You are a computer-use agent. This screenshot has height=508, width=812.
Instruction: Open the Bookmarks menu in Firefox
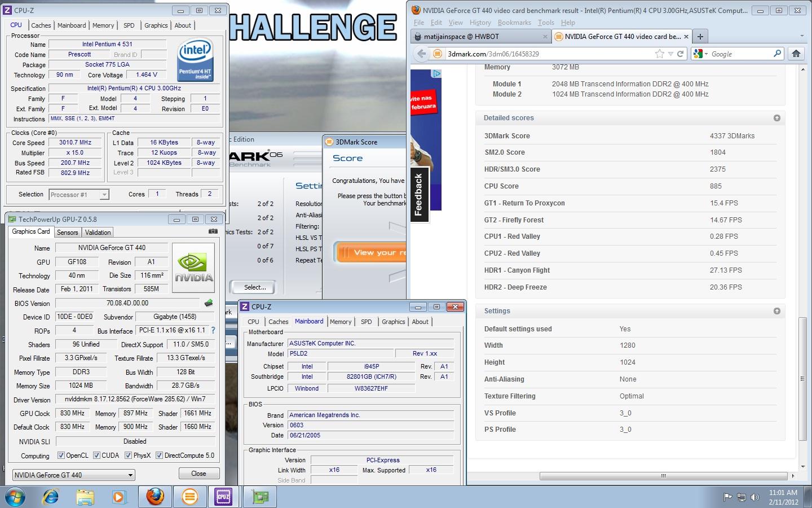[514, 23]
